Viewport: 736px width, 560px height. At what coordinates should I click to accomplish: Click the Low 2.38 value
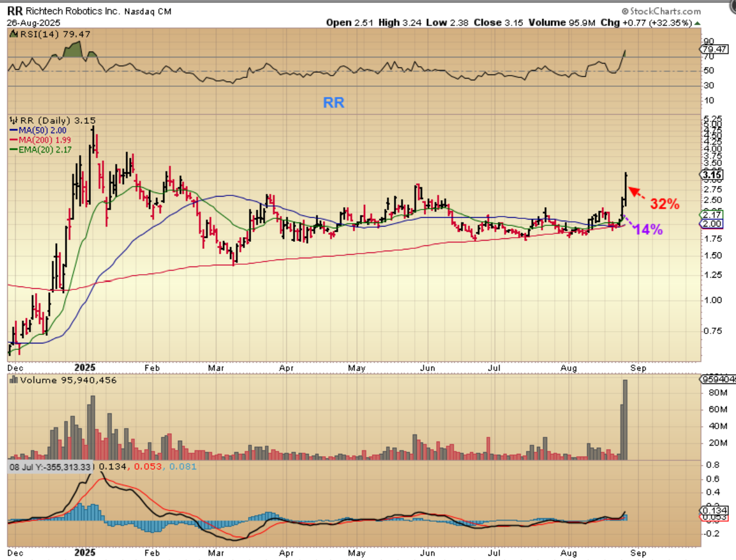point(447,22)
